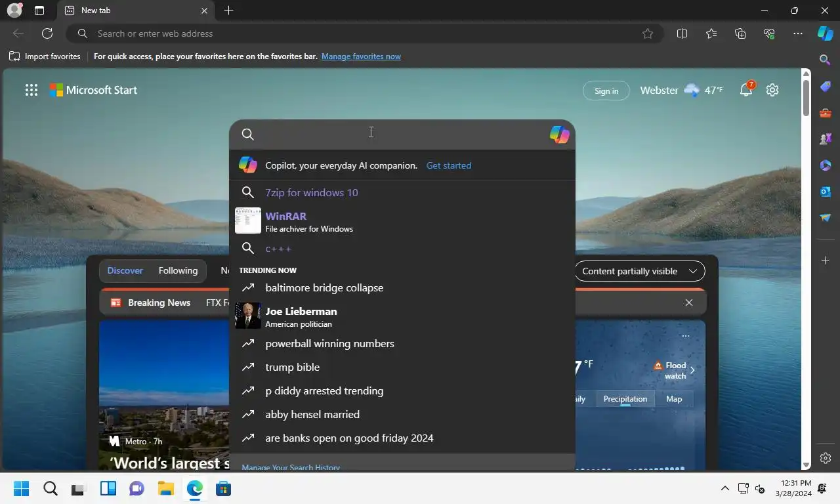
Task: Add a sidebar app with plus icon
Action: (826, 261)
